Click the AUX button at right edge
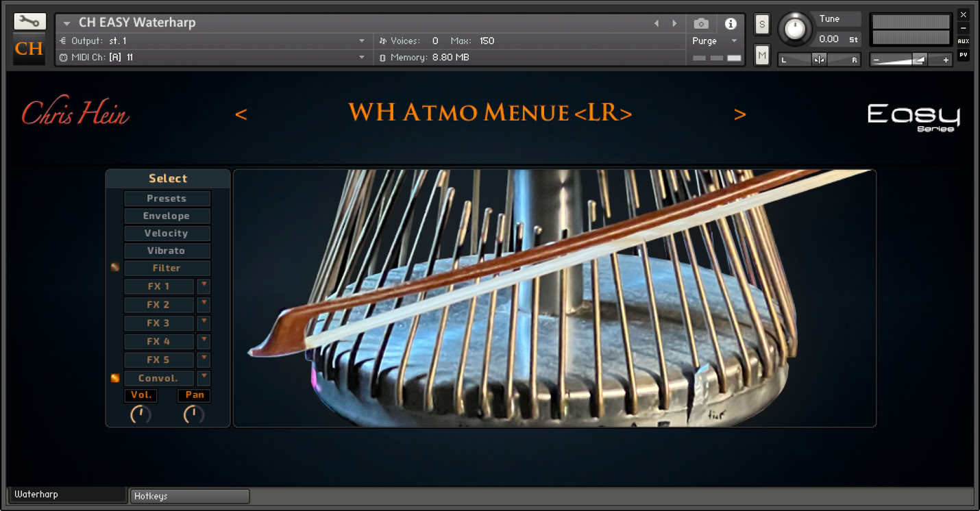 point(964,41)
